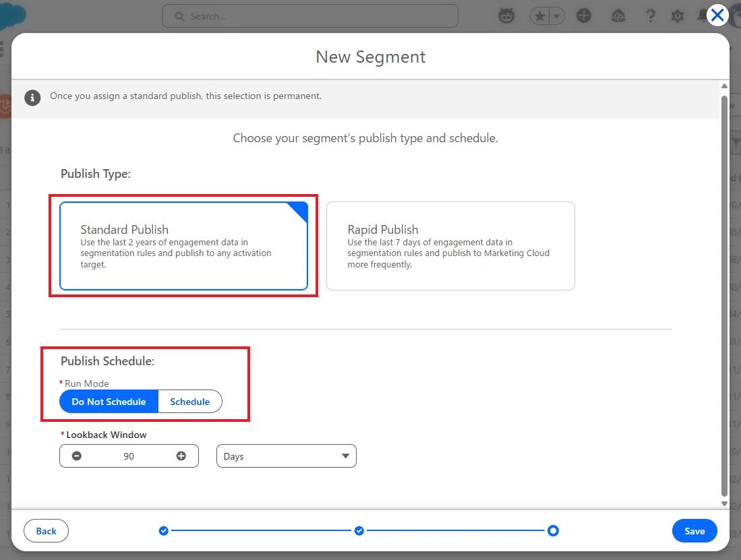The image size is (741, 560).
Task: Click the current third step marker
Action: (x=553, y=531)
